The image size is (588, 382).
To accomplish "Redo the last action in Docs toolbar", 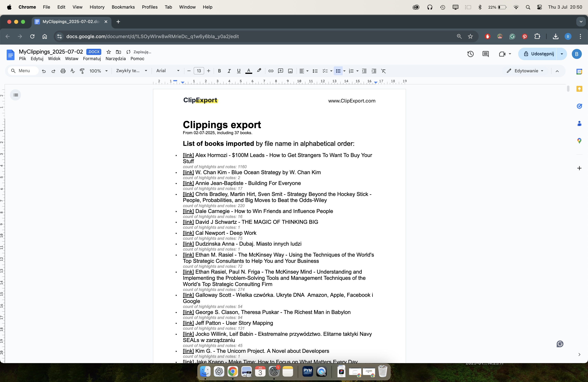I will (53, 71).
